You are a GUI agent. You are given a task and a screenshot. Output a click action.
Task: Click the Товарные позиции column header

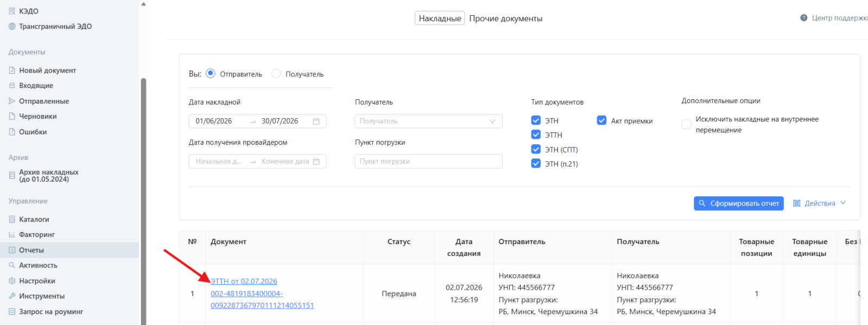[756, 247]
